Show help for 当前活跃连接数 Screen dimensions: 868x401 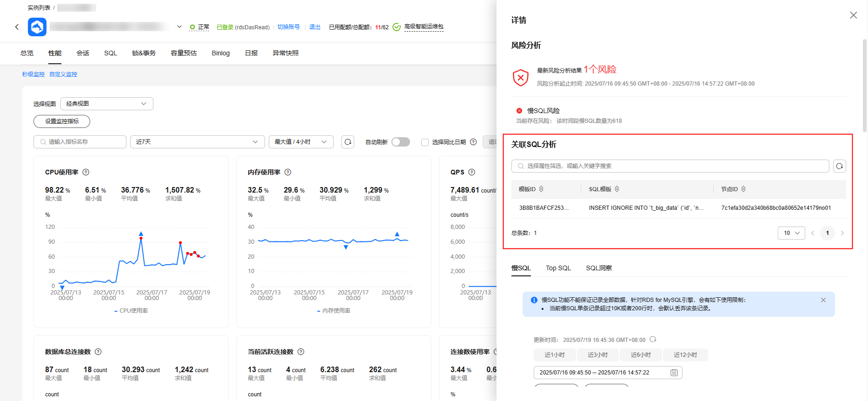pyautogui.click(x=301, y=352)
